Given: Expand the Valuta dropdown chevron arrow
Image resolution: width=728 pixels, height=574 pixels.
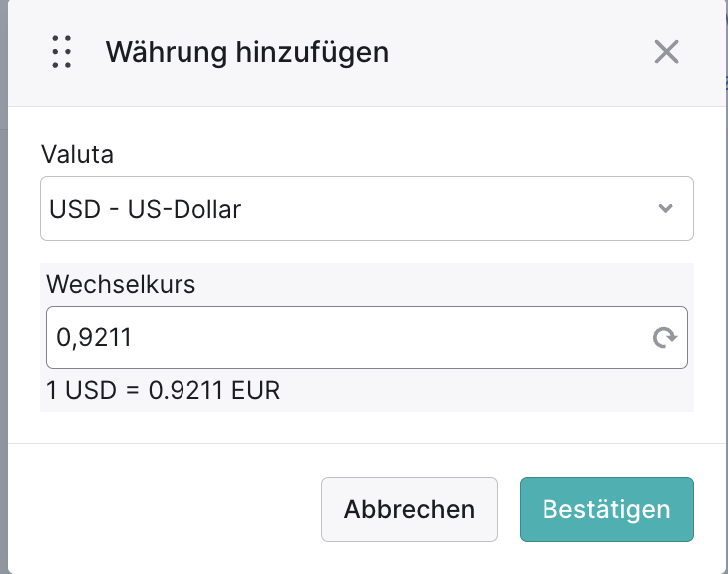Looking at the screenshot, I should (666, 208).
